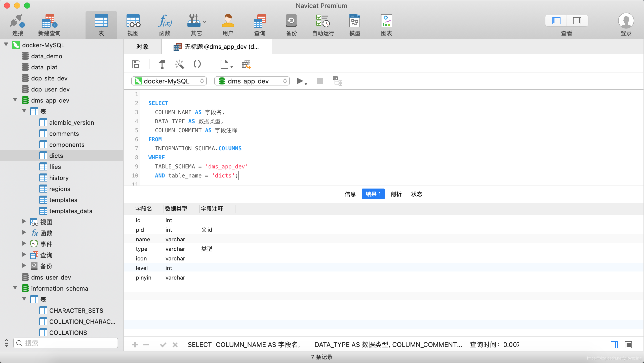Image resolution: width=644 pixels, height=363 pixels.
Task: Switch to the 状态 (Status) tab
Action: [416, 194]
